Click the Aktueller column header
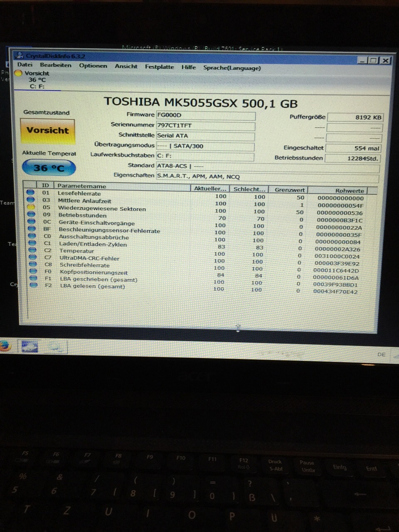Viewport: 399px width, 532px height. (209, 189)
